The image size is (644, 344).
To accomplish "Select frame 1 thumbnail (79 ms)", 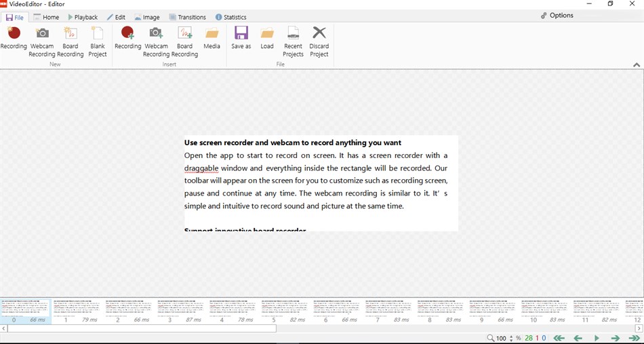I will [x=78, y=311].
